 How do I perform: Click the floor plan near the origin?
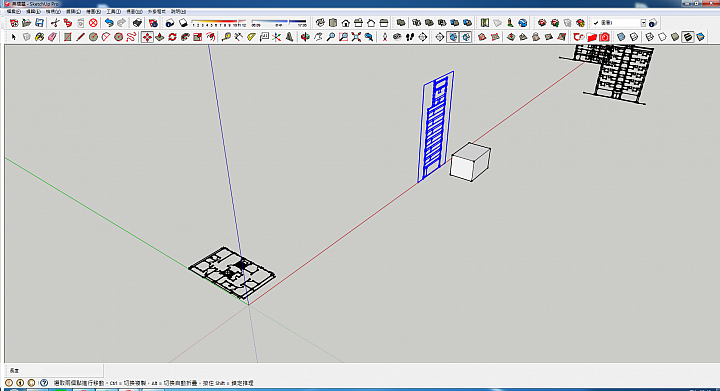[x=232, y=273]
